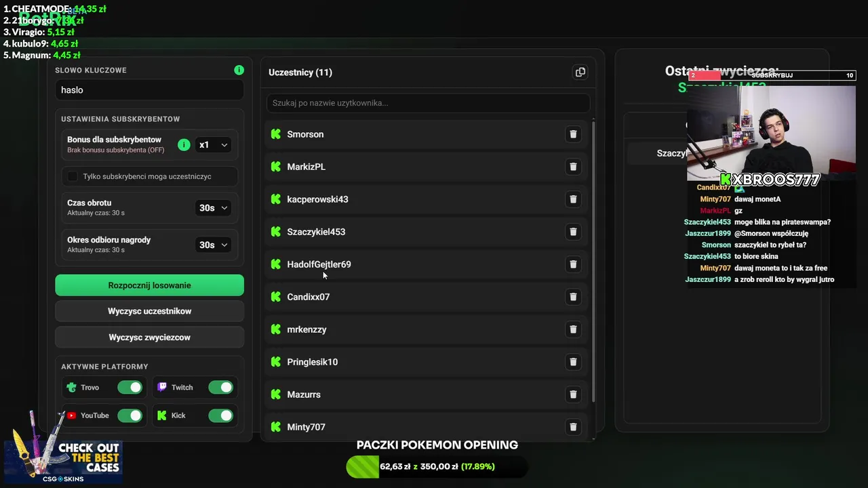Select participant name kacperowski43
This screenshot has width=868, height=488.
tap(317, 199)
